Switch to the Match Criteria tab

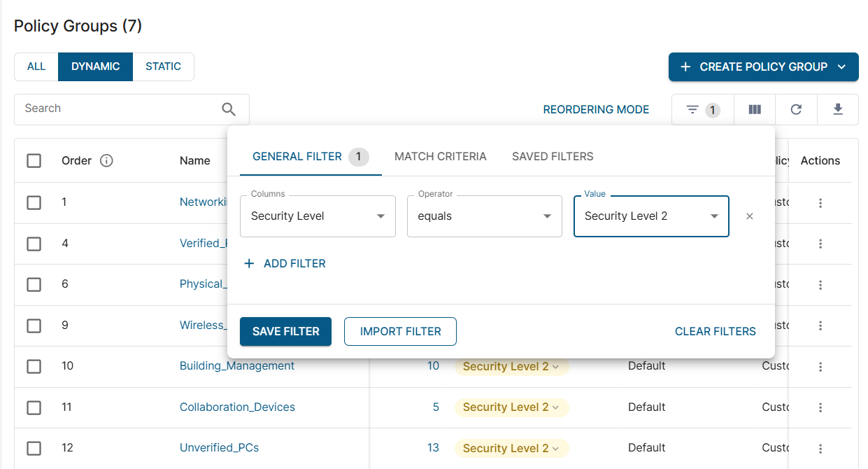pyautogui.click(x=440, y=157)
